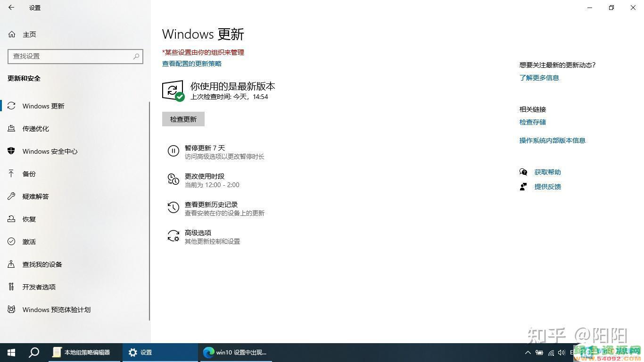Open 查看配置的更新策略 link
The width and height of the screenshot is (644, 362).
tap(192, 64)
